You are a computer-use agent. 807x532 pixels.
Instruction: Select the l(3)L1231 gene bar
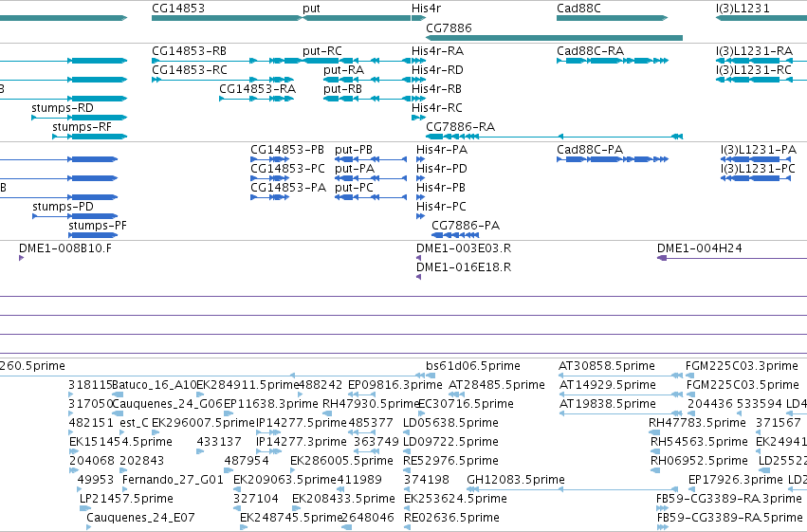[x=761, y=18]
